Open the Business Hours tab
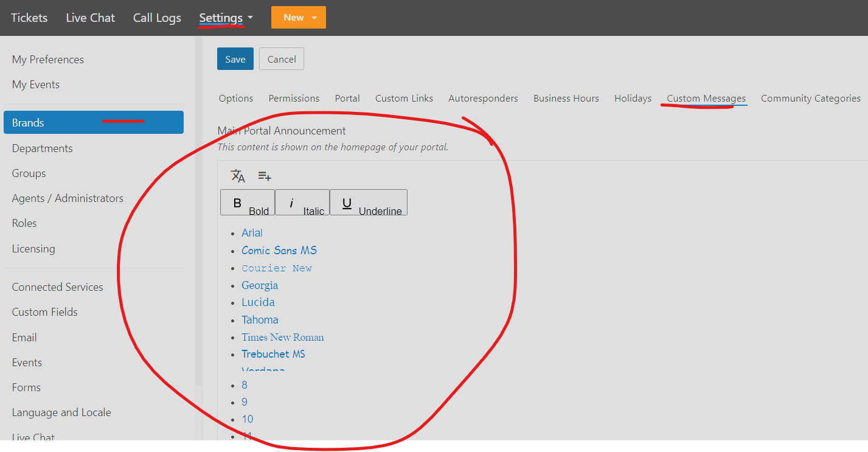This screenshot has height=452, width=868. [566, 99]
